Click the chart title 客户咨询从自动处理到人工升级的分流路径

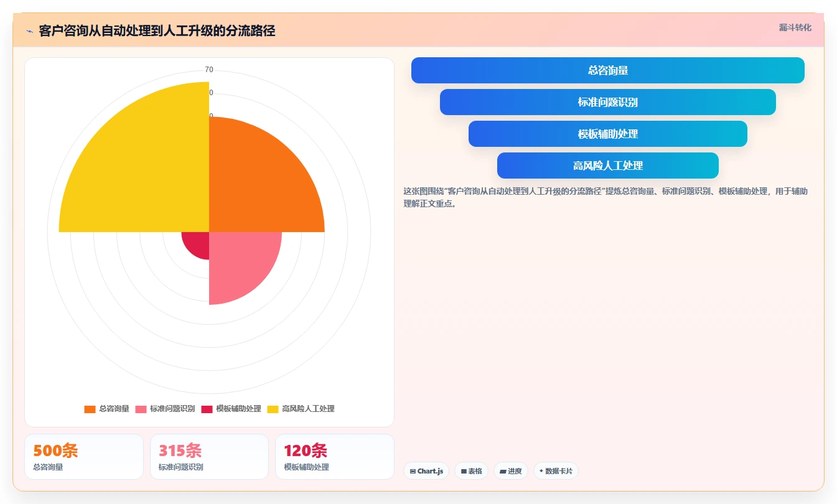[157, 30]
